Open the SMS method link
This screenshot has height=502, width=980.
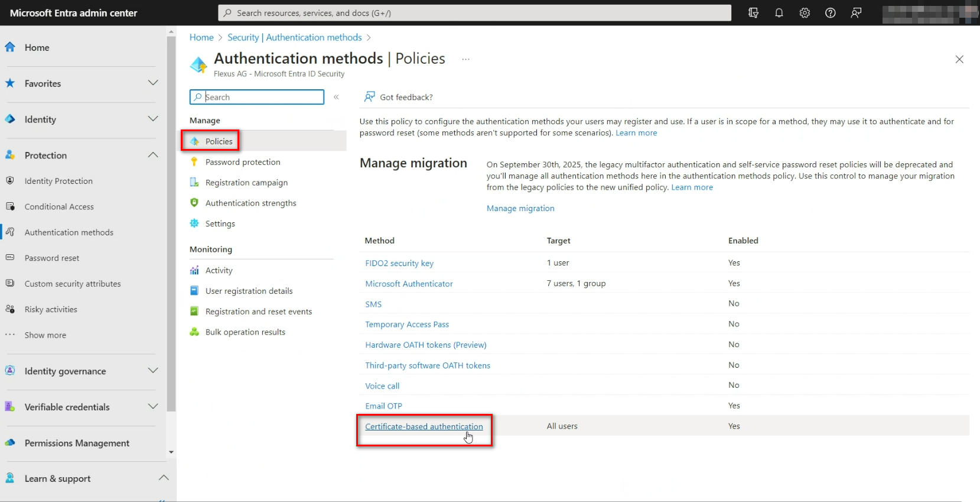[x=373, y=304]
